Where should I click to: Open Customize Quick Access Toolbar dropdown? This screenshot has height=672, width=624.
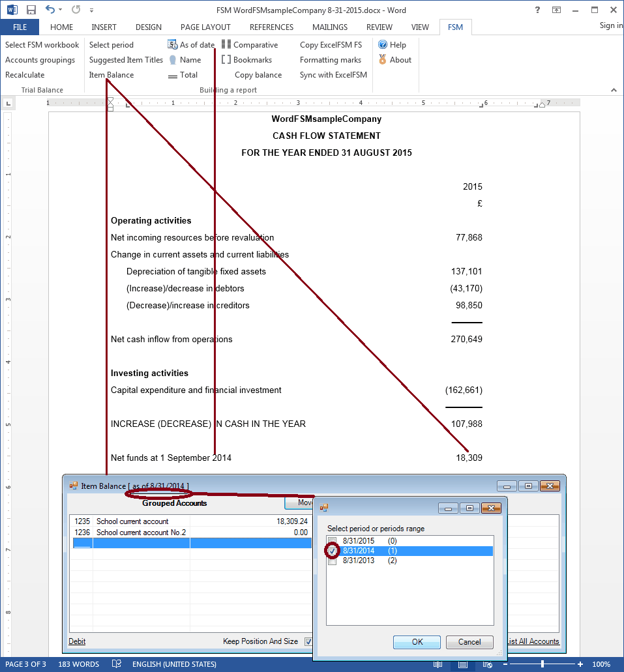point(91,10)
